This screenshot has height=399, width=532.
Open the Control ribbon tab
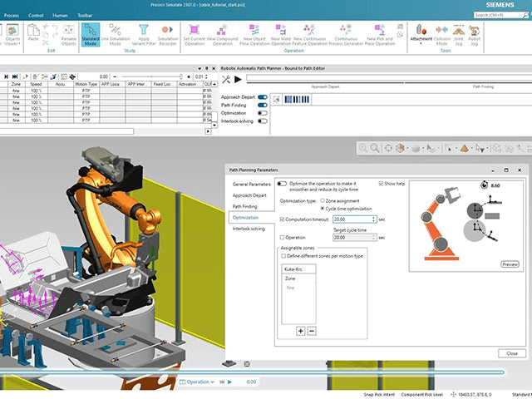(36, 16)
